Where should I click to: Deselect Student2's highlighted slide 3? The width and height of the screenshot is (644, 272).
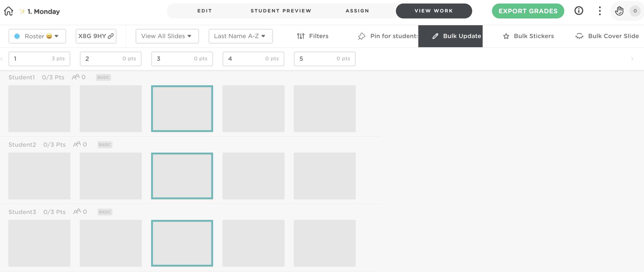coord(182,176)
